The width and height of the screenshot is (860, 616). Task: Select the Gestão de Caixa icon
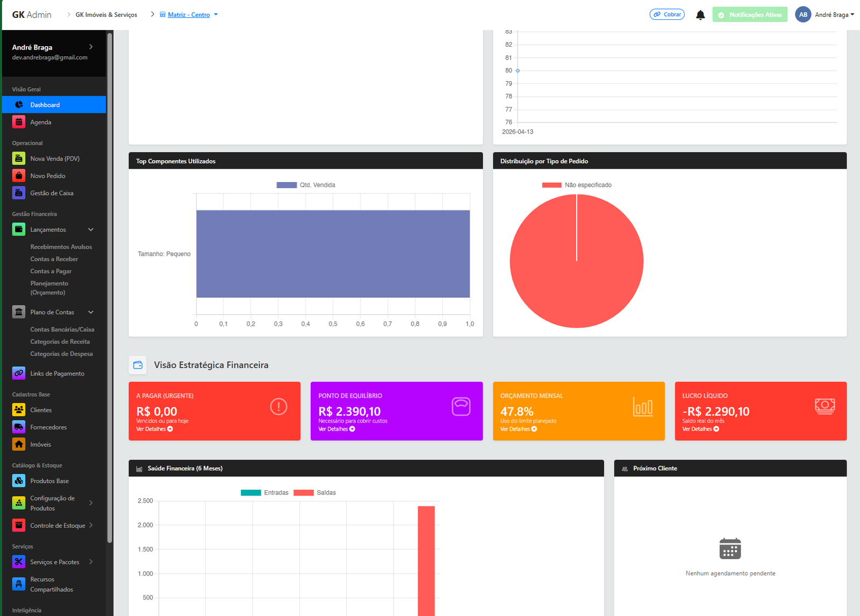[19, 192]
